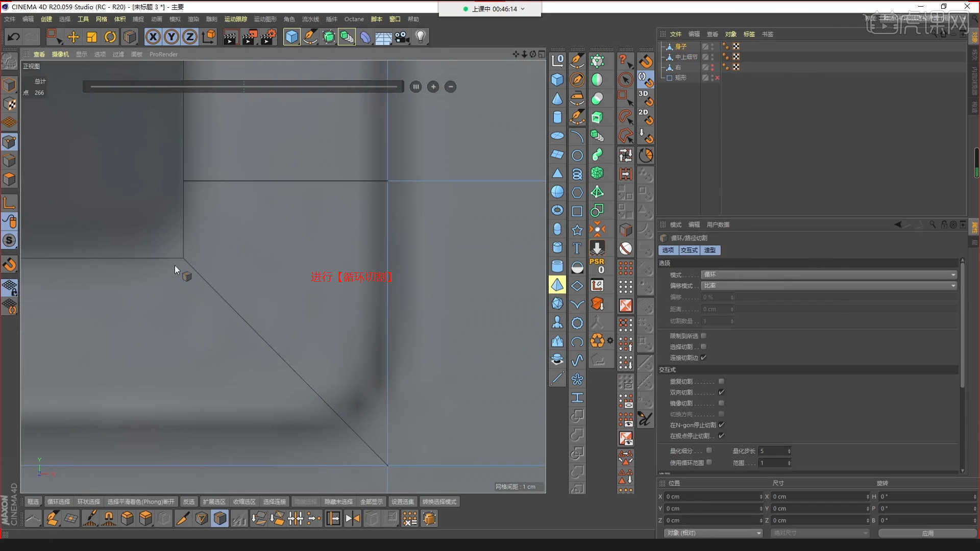Enable 重复切割 checkbox
This screenshot has height=551, width=980.
click(721, 382)
